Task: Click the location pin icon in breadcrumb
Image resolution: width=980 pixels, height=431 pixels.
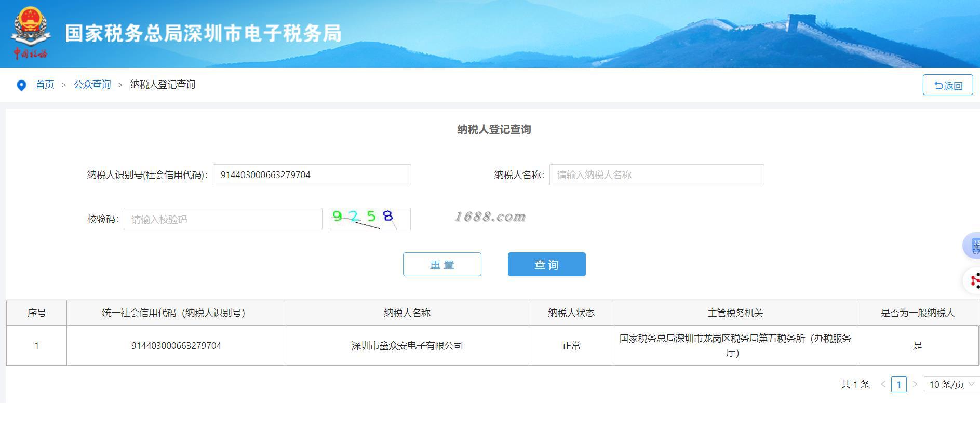Action: (x=21, y=85)
